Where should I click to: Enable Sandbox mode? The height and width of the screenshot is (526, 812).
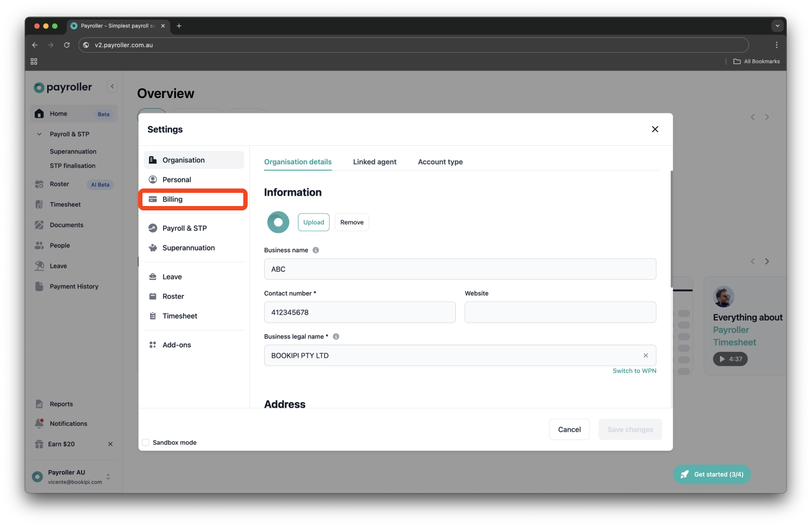tap(145, 442)
